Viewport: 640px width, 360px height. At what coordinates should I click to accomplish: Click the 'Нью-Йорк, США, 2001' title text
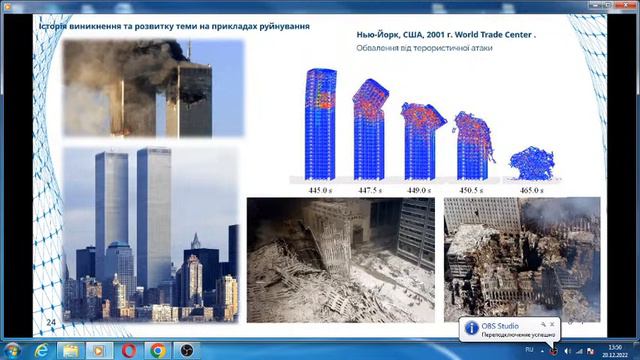(x=446, y=35)
